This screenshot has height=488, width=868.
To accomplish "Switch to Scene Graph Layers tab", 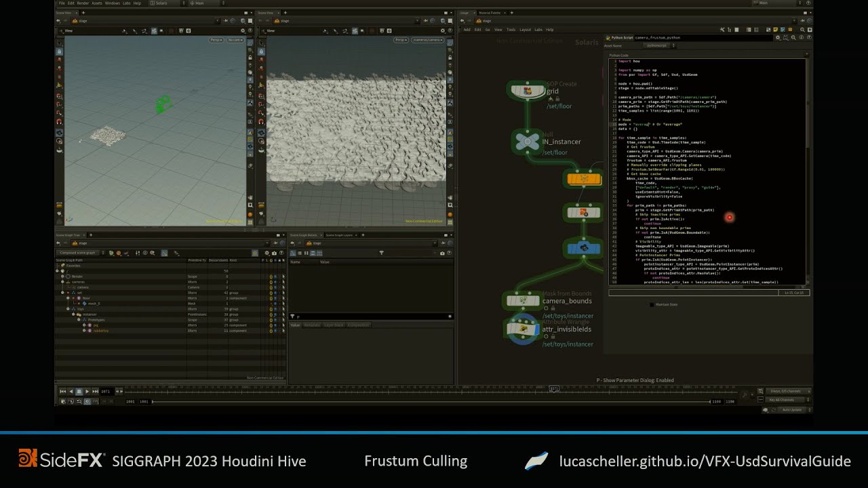I will (x=339, y=235).
